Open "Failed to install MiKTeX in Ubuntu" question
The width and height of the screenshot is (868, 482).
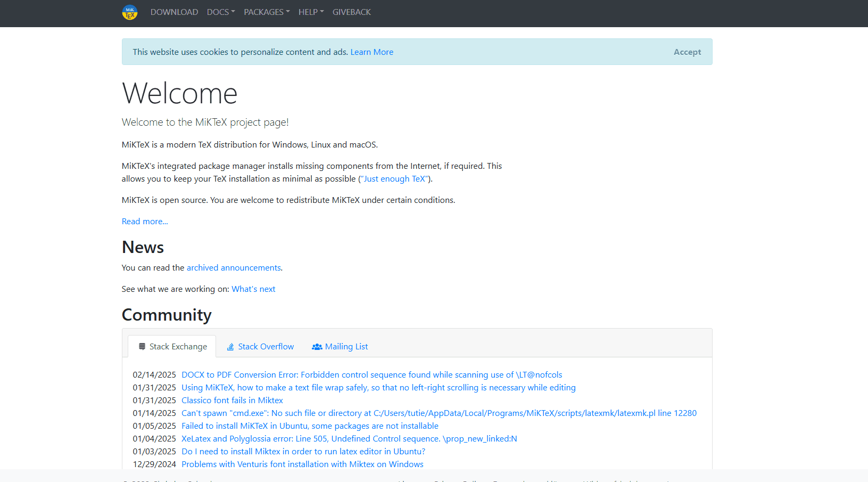[310, 426]
